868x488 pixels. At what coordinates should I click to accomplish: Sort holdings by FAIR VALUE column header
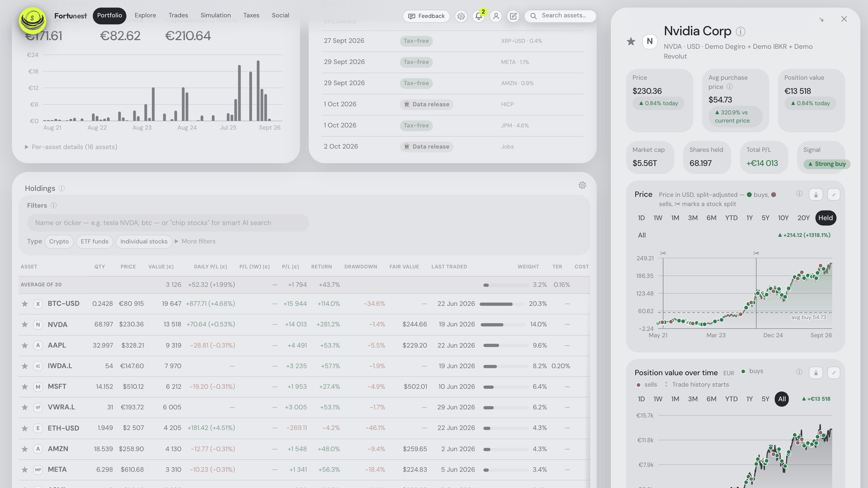(x=404, y=267)
